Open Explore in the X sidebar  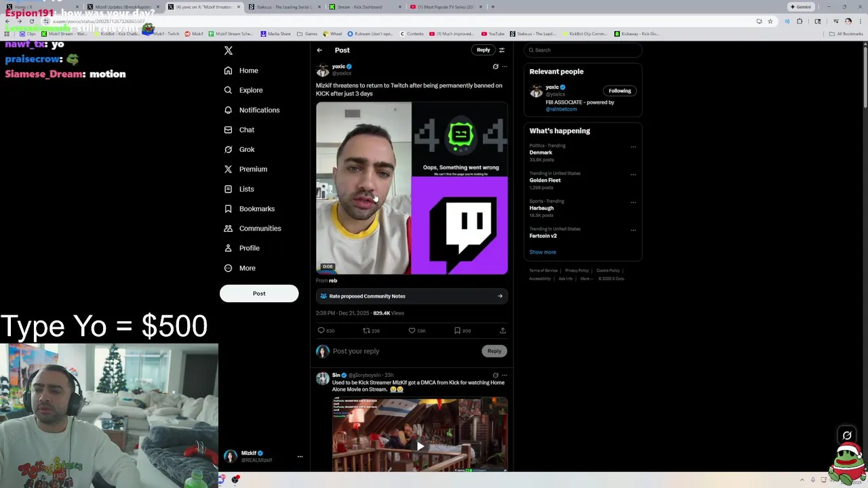(x=243, y=90)
